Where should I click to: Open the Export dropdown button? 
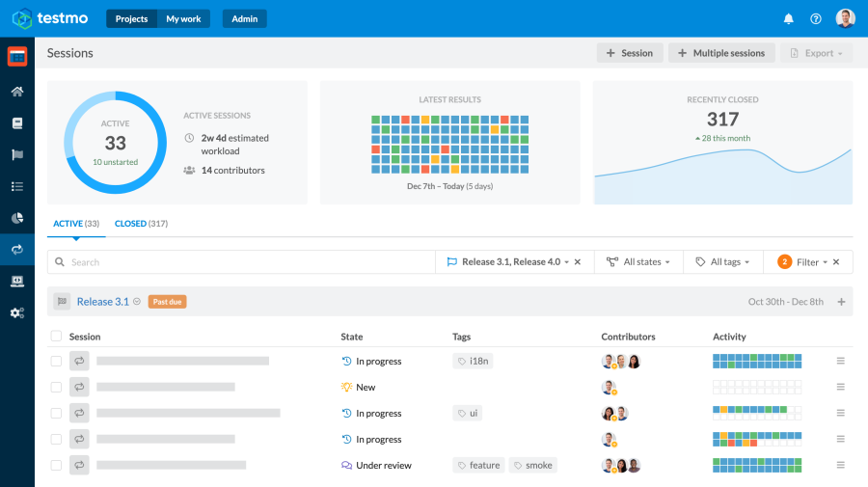tap(817, 53)
